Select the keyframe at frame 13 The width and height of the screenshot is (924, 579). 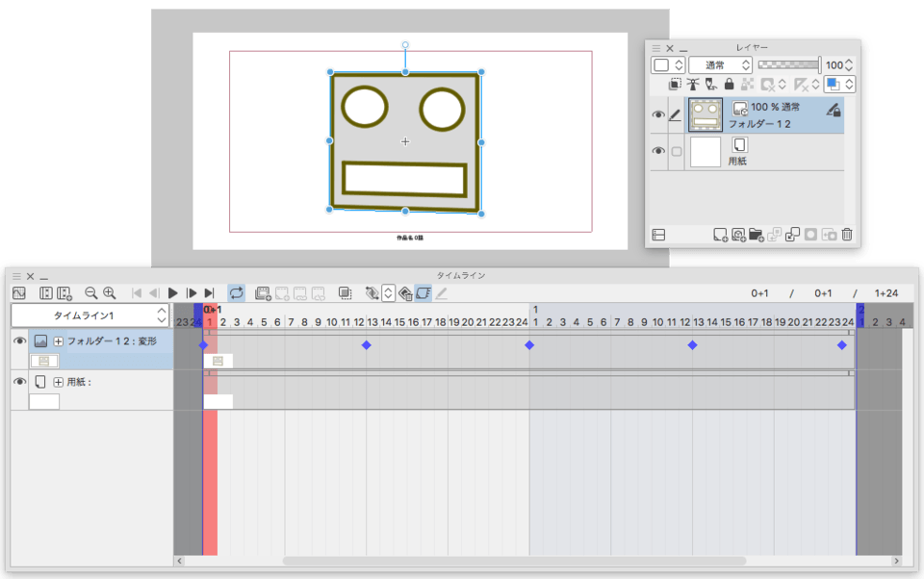click(x=366, y=345)
